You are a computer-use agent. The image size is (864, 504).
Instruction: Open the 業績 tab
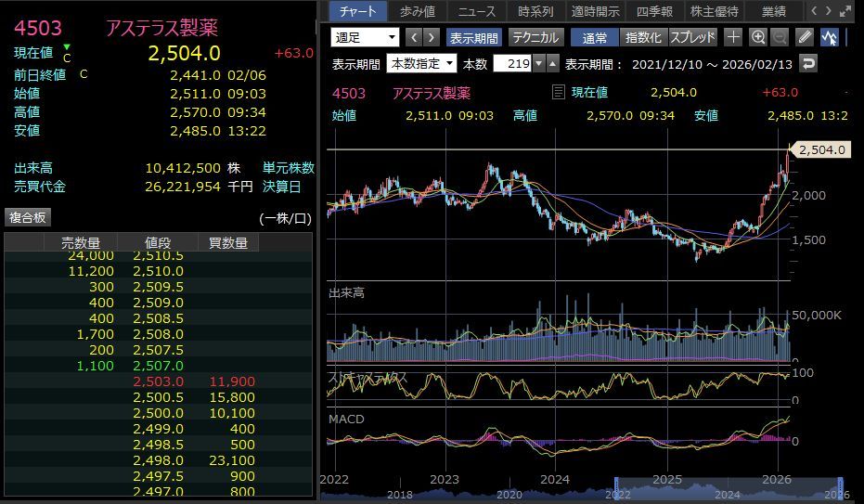774,11
